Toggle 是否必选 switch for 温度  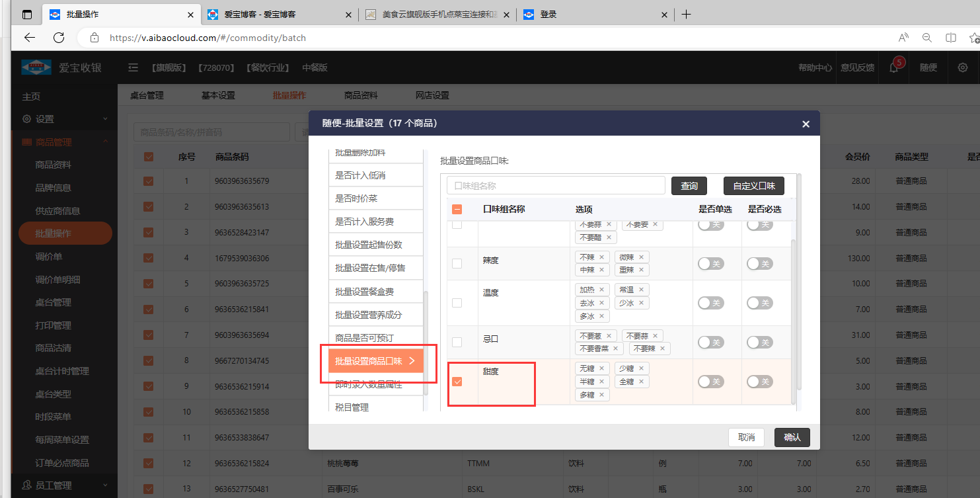click(x=760, y=303)
